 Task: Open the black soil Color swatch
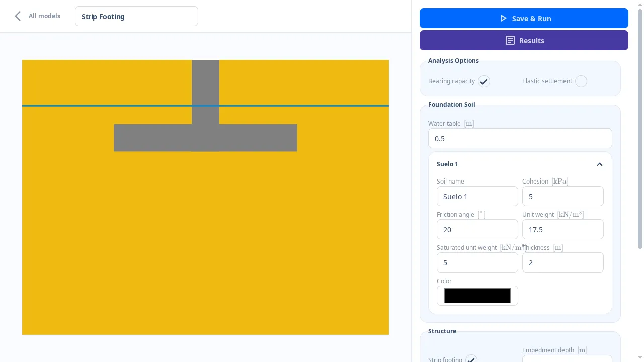click(x=477, y=296)
